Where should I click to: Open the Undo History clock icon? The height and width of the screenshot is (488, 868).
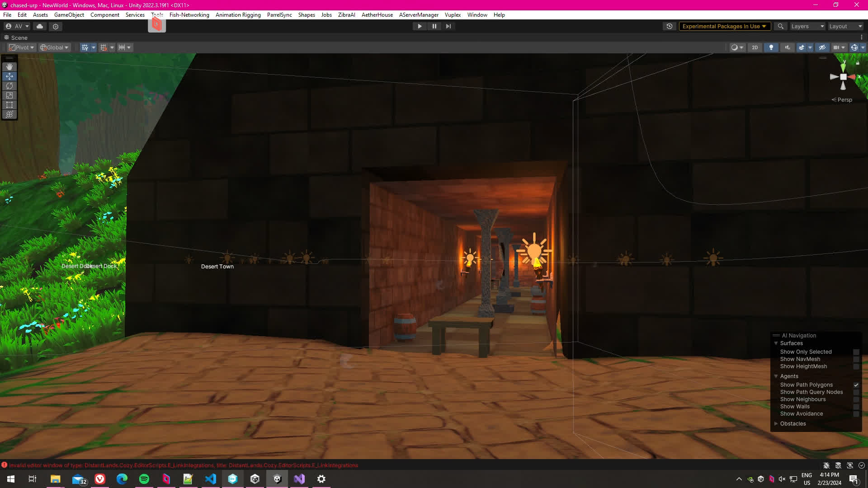670,26
